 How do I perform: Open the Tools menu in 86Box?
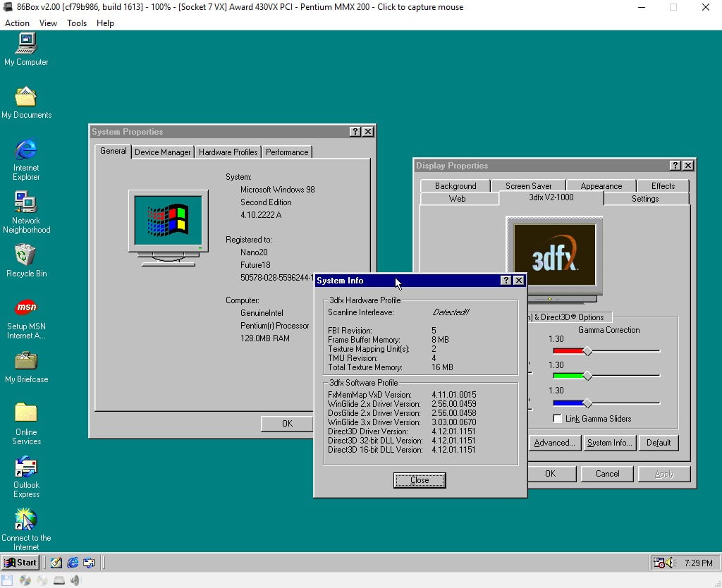77,23
